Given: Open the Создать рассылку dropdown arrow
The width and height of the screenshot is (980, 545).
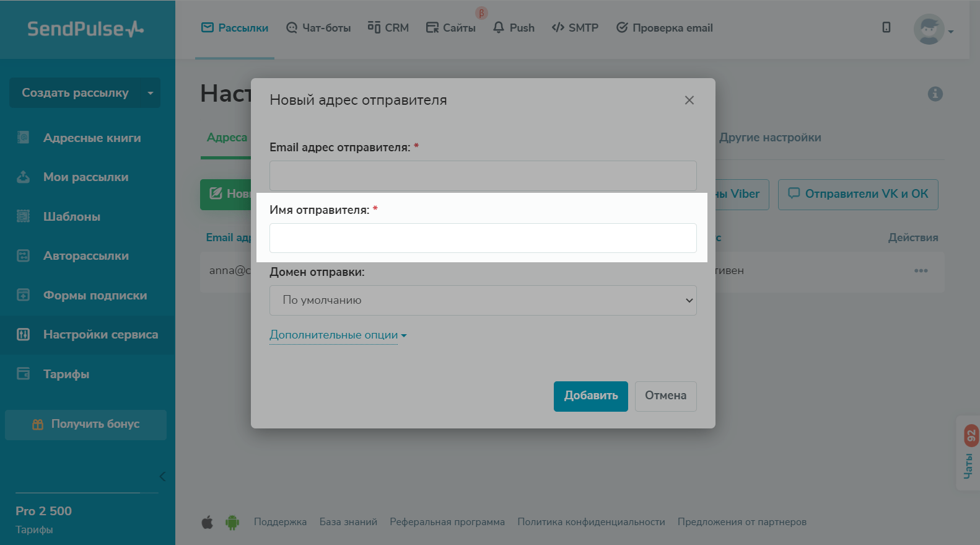Looking at the screenshot, I should click(151, 93).
